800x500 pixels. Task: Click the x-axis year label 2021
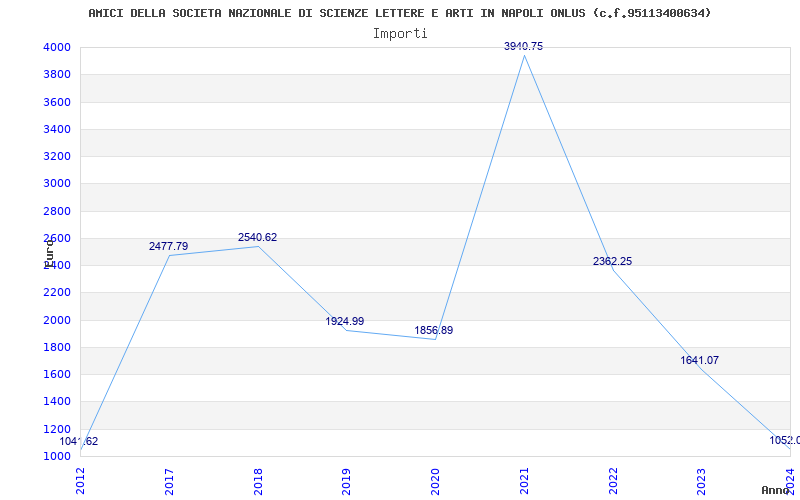click(524, 482)
